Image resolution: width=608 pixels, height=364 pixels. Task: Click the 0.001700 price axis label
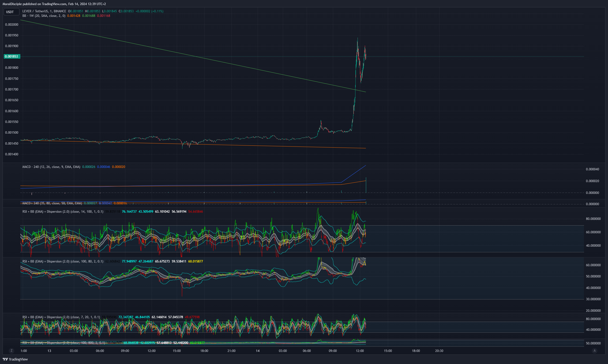click(x=12, y=89)
